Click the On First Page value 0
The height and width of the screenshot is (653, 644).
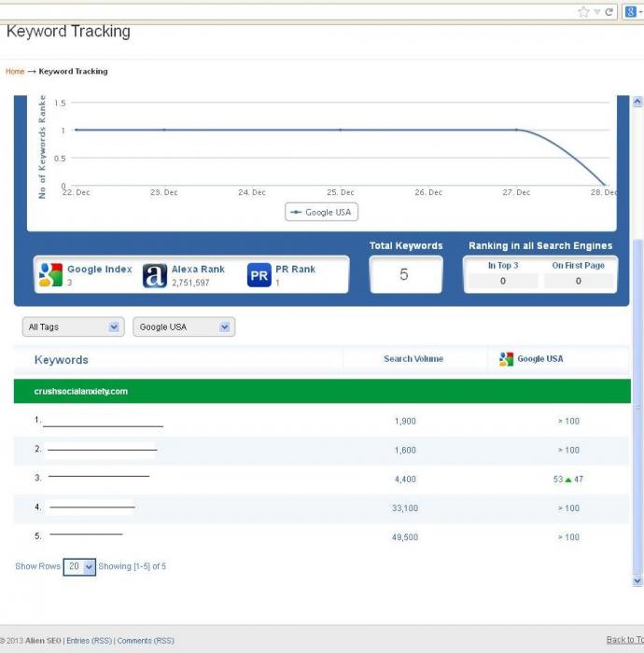coord(578,281)
